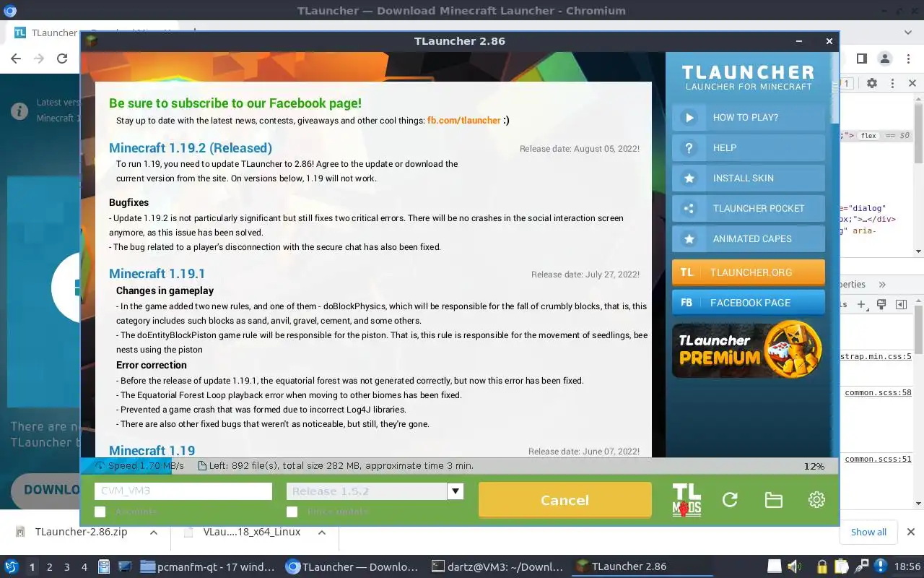924x578 pixels.
Task: Click the TL icon on TLauncher.org button
Action: [687, 272]
